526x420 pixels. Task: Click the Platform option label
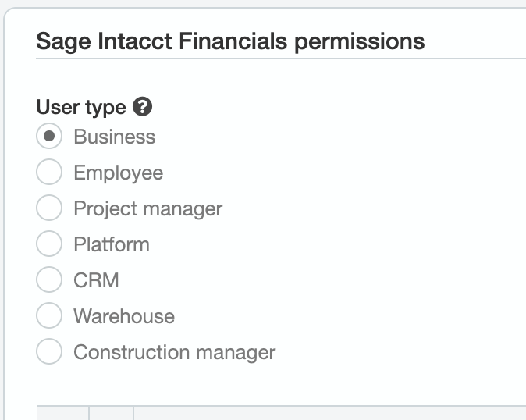[x=112, y=244]
